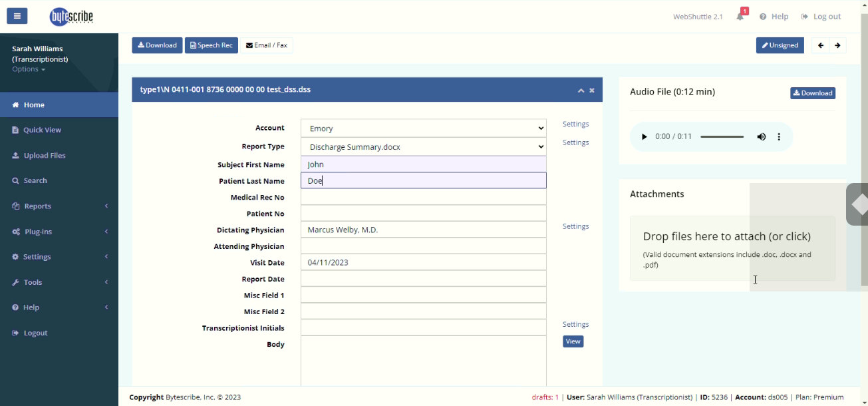Click inside the Body text area
Image resolution: width=868 pixels, height=406 pixels.
coord(424,361)
